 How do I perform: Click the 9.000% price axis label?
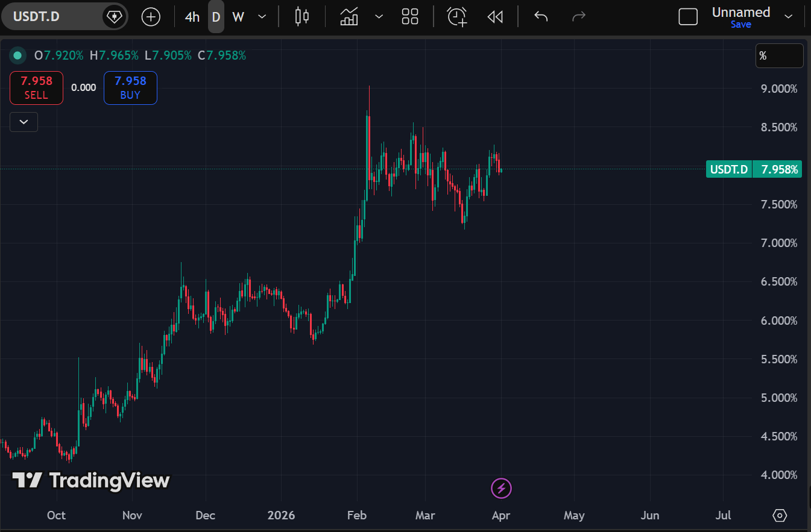pyautogui.click(x=778, y=89)
